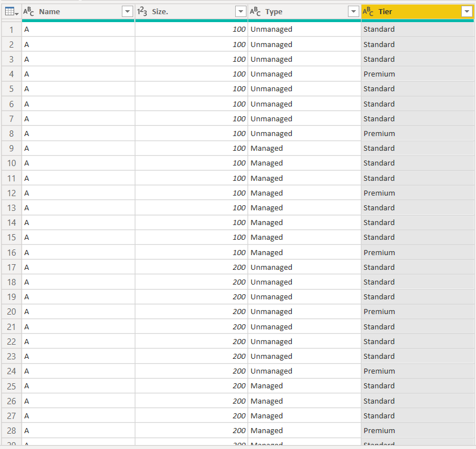Click Premium in row 28
Viewport: 476px width, 449px height.
pos(379,431)
